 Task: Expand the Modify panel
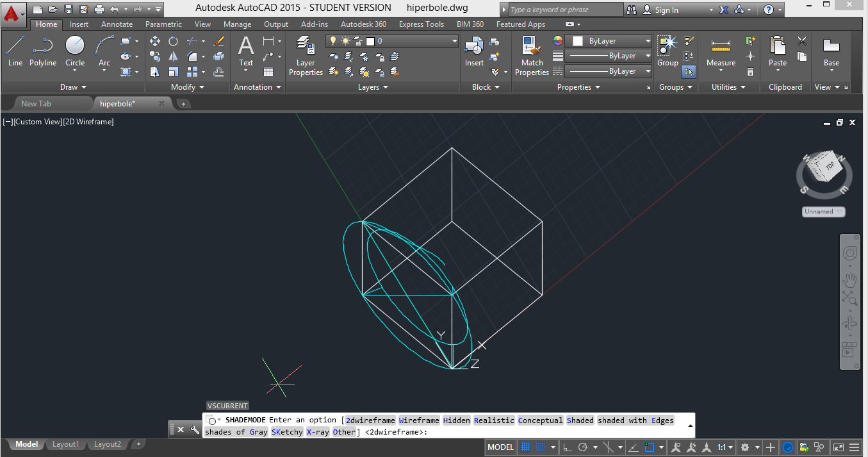(188, 87)
